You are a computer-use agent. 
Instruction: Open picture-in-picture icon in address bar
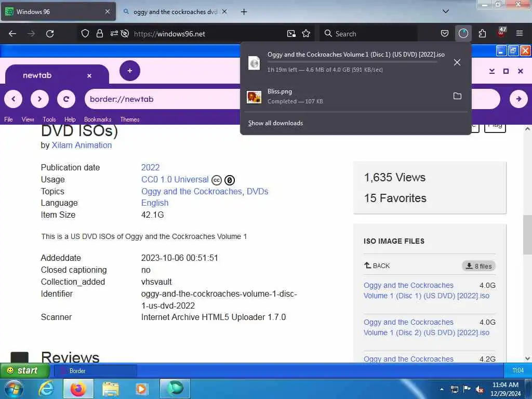pyautogui.click(x=291, y=34)
